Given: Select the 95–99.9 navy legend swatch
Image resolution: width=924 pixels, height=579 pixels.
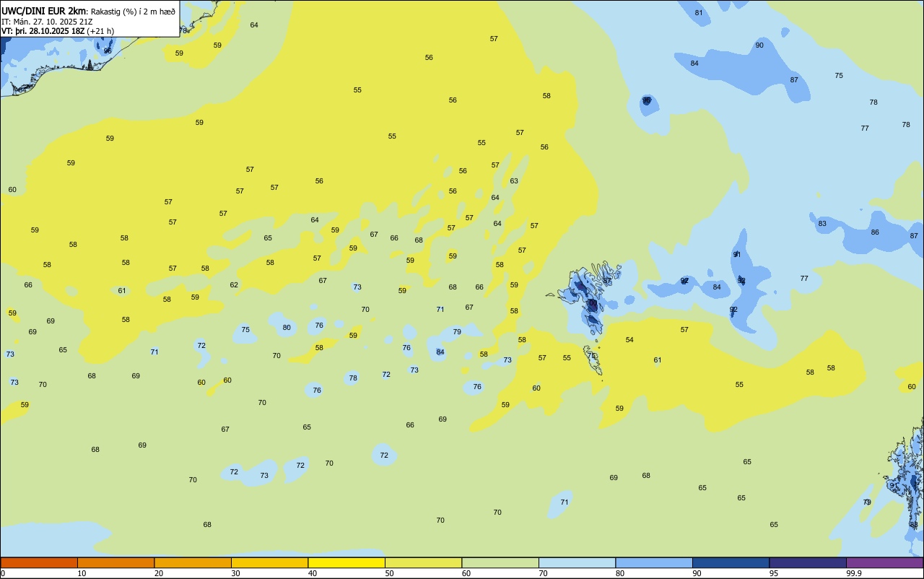Looking at the screenshot, I should pos(808,562).
